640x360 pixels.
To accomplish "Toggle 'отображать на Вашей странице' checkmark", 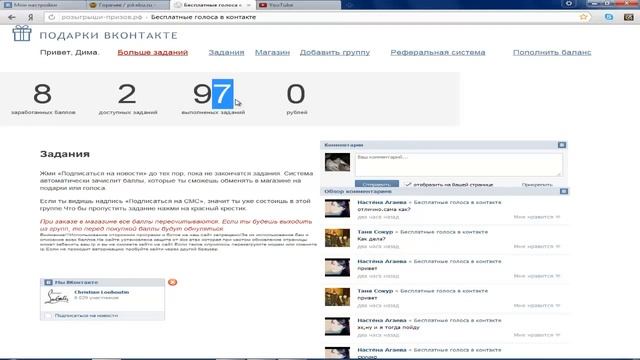I will point(408,184).
